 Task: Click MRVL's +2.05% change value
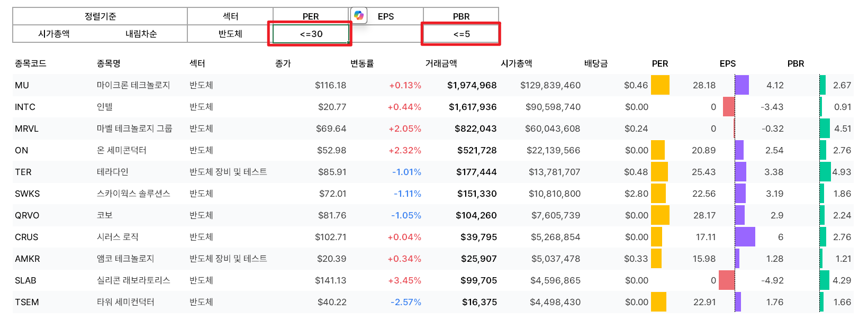(x=406, y=129)
